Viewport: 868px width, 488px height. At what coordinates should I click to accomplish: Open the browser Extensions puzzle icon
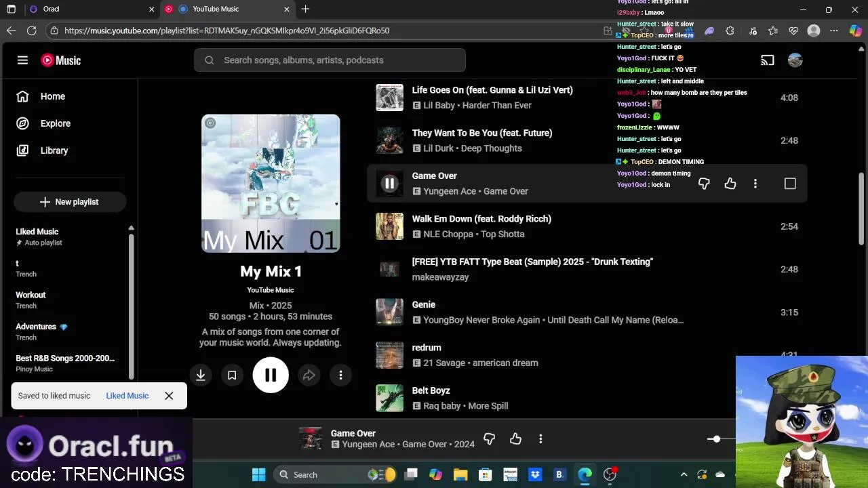click(x=730, y=30)
